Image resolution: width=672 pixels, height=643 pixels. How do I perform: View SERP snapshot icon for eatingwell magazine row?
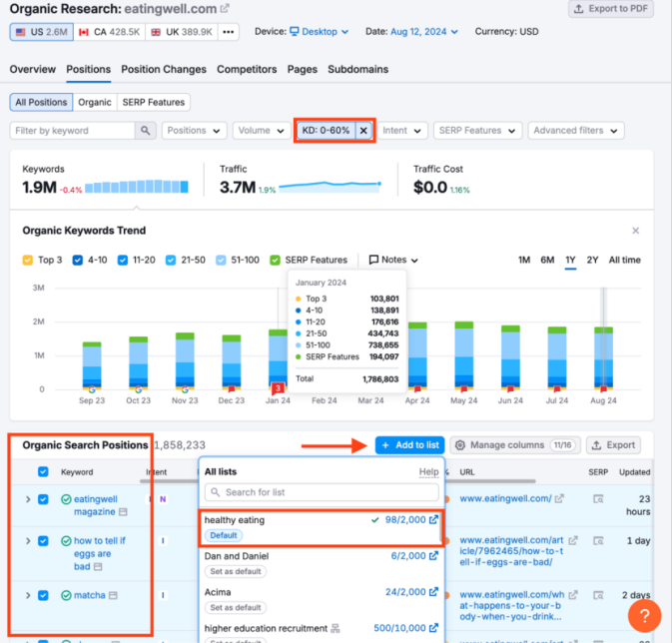[x=599, y=498]
